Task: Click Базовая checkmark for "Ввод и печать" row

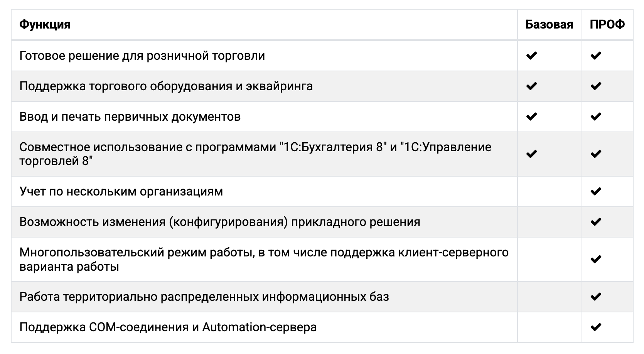Action: pos(531,116)
